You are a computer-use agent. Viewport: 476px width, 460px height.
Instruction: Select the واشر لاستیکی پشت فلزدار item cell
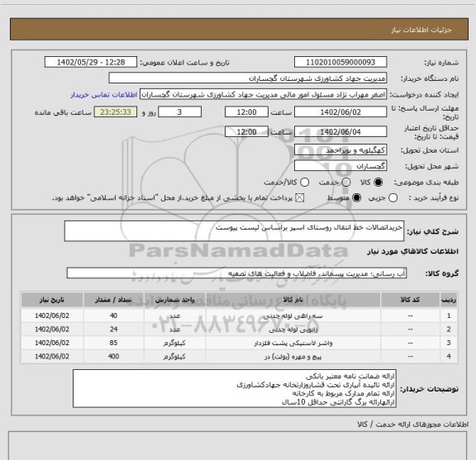[293, 343]
